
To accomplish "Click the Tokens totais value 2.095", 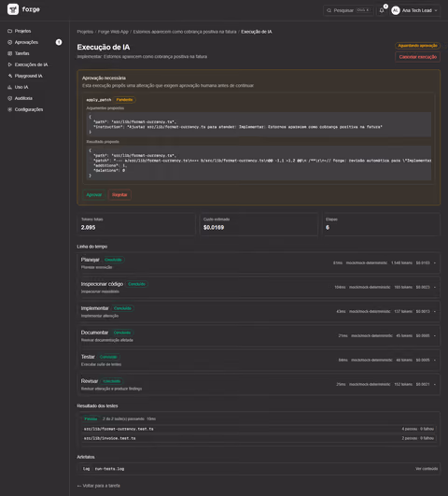I will pos(89,227).
